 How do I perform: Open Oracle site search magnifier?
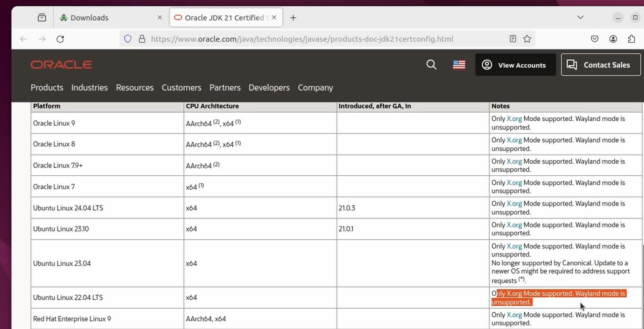pos(431,64)
